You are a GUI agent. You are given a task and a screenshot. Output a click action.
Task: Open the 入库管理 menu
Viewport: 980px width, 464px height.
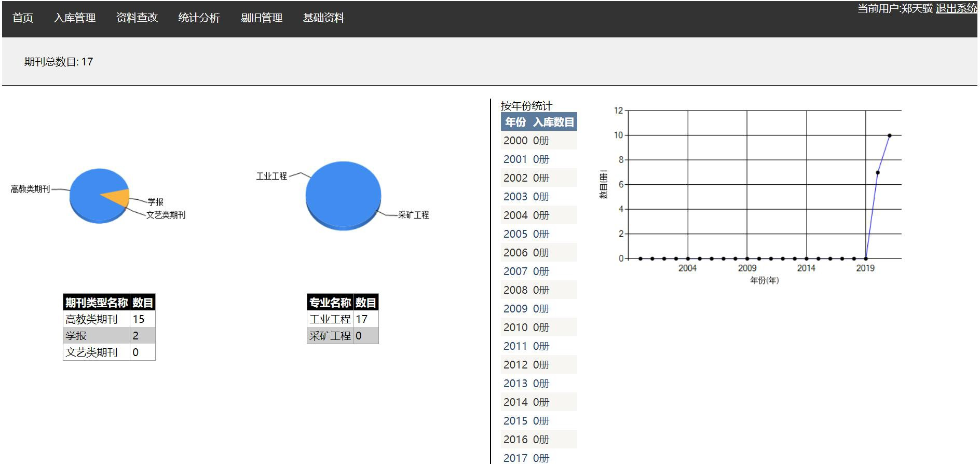[75, 18]
